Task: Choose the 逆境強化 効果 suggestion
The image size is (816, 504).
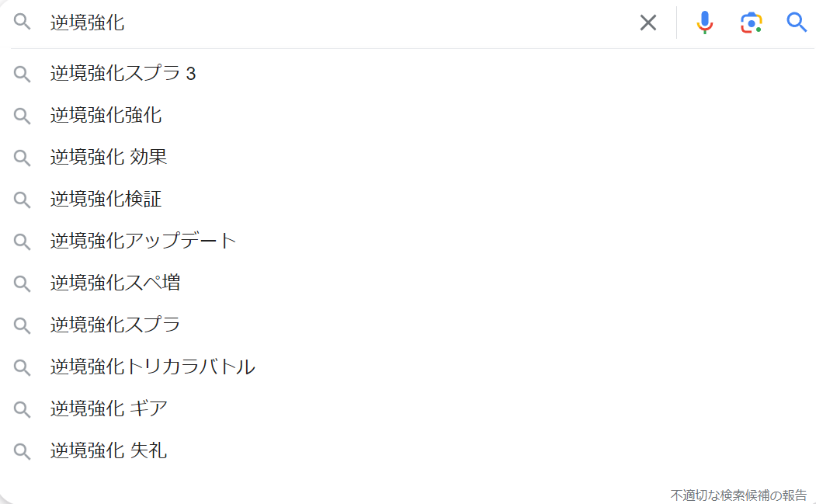Action: (109, 158)
